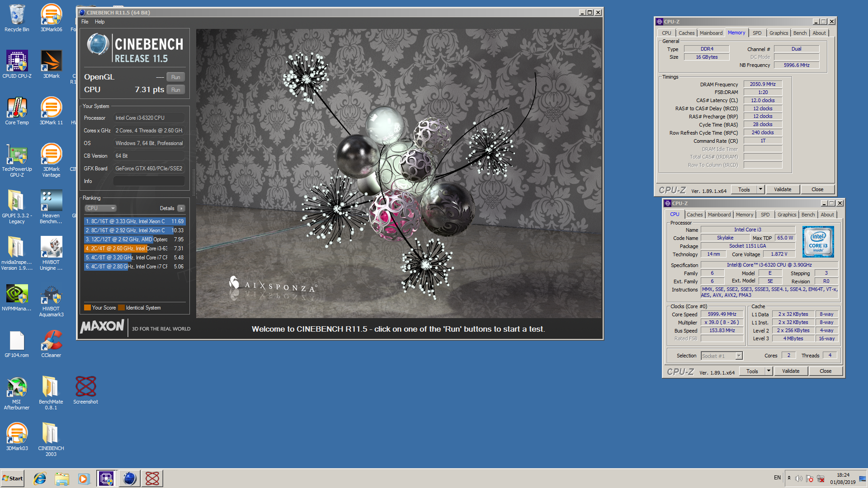Switch to Caches tab in upper CPU-Z
The width and height of the screenshot is (868, 488).
coord(686,33)
